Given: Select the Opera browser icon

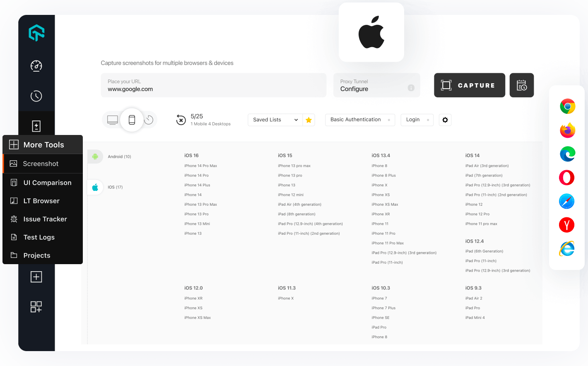Looking at the screenshot, I should [567, 178].
